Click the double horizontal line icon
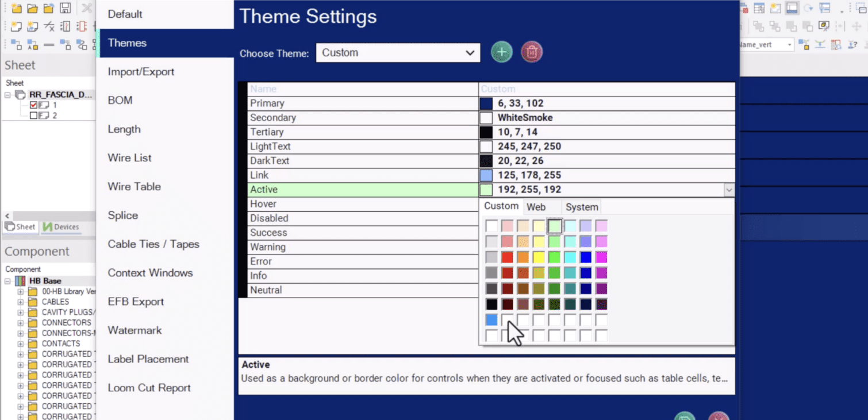Viewport: 868px width, 420px height. (x=49, y=44)
